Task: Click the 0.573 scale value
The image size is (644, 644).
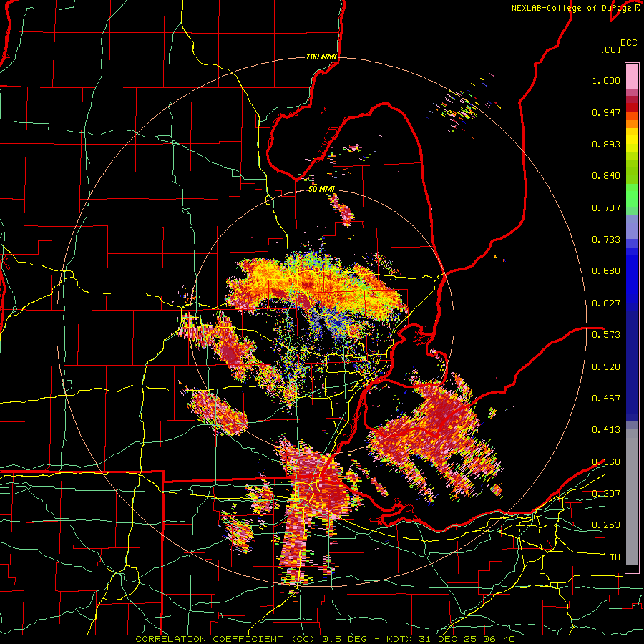Action: pyautogui.click(x=606, y=335)
